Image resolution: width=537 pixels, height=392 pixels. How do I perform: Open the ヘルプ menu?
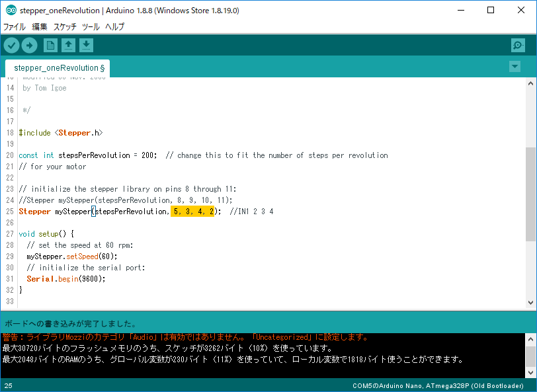114,26
